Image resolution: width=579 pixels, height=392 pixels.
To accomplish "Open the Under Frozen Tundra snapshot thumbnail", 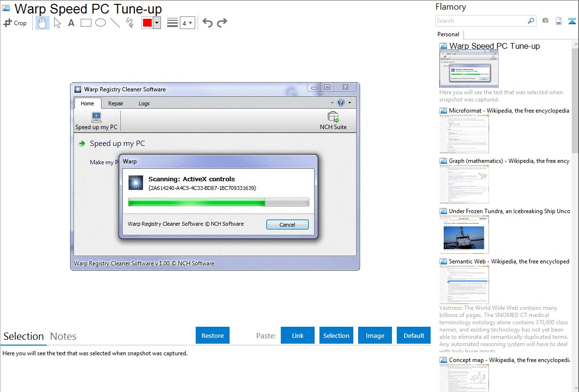I will click(x=464, y=234).
